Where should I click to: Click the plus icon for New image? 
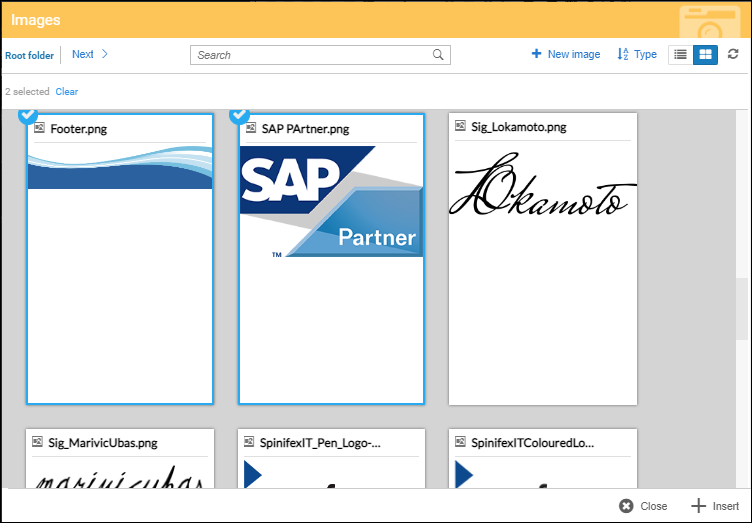coord(536,55)
